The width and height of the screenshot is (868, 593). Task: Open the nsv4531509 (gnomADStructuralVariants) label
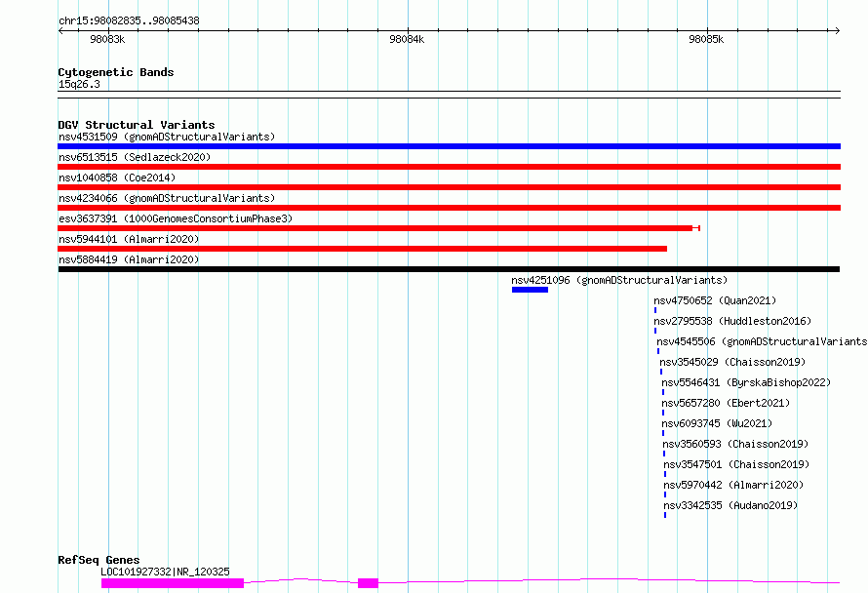pos(167,137)
